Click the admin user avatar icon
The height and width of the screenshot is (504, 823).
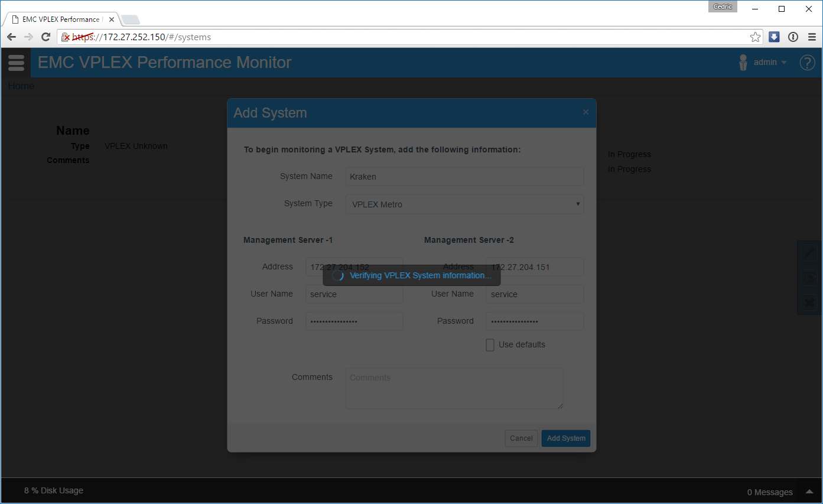coord(743,63)
